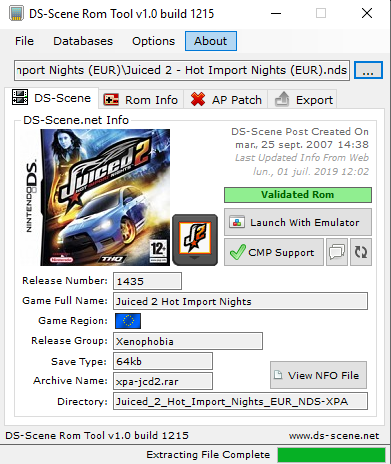
Task: Click the Directory field
Action: pyautogui.click(x=240, y=401)
